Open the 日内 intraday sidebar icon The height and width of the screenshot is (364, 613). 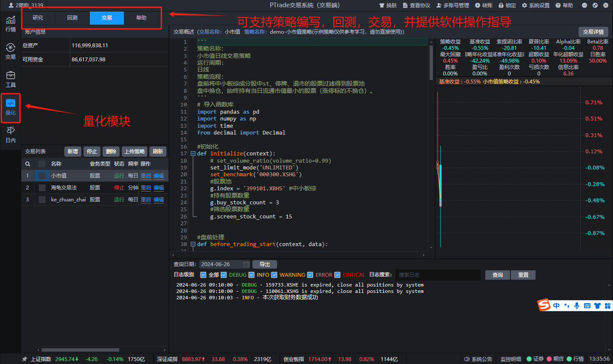(11, 135)
